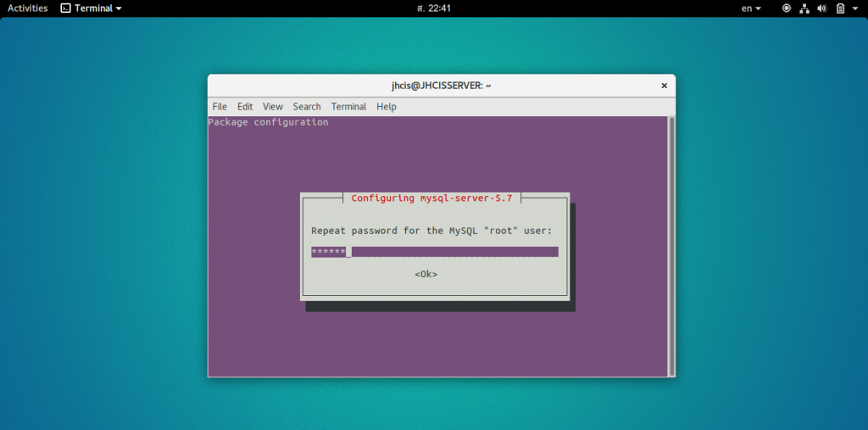Click the terminal icon in top bar
This screenshot has width=868, height=430.
click(66, 8)
